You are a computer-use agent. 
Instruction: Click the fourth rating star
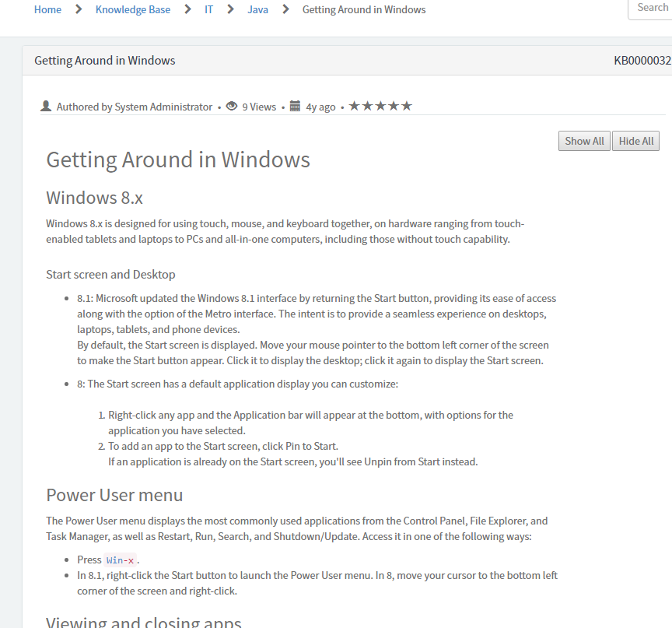394,106
